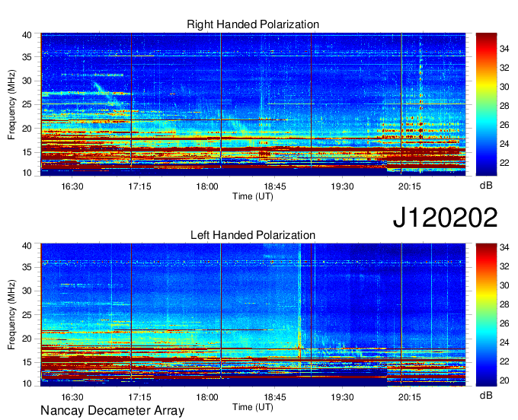Click the 16:30 time tick under Right Handed plot
518x420 pixels.
(72, 186)
